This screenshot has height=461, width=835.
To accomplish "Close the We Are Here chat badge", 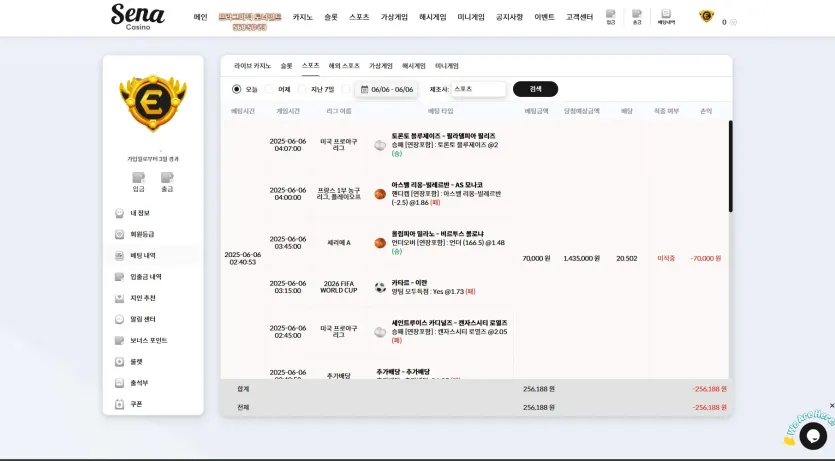I will (832, 406).
